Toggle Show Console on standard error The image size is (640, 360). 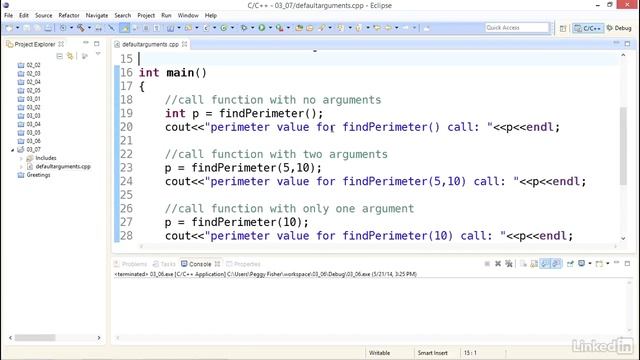tap(556, 264)
